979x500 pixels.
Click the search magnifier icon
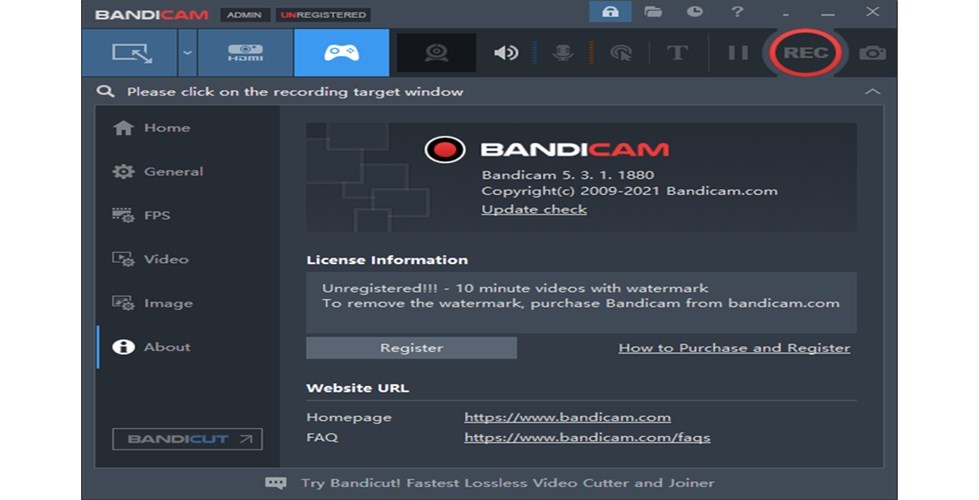tap(106, 92)
